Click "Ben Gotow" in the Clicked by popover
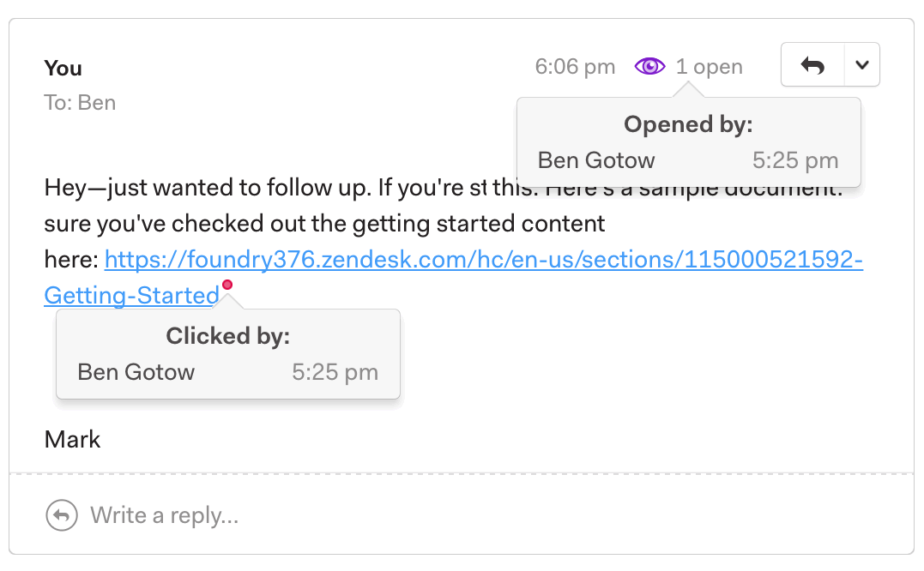Image resolution: width=924 pixels, height=571 pixels. [136, 372]
